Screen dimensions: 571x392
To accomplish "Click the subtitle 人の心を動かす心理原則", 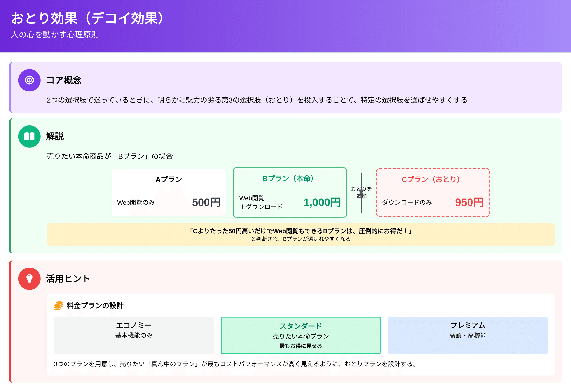I will (55, 35).
